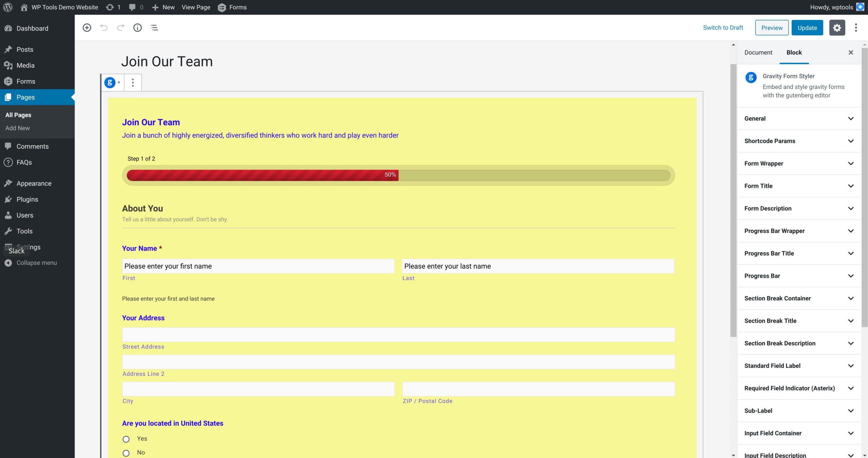Open the block options menu (three dots)
The height and width of the screenshot is (458, 868).
pos(133,82)
